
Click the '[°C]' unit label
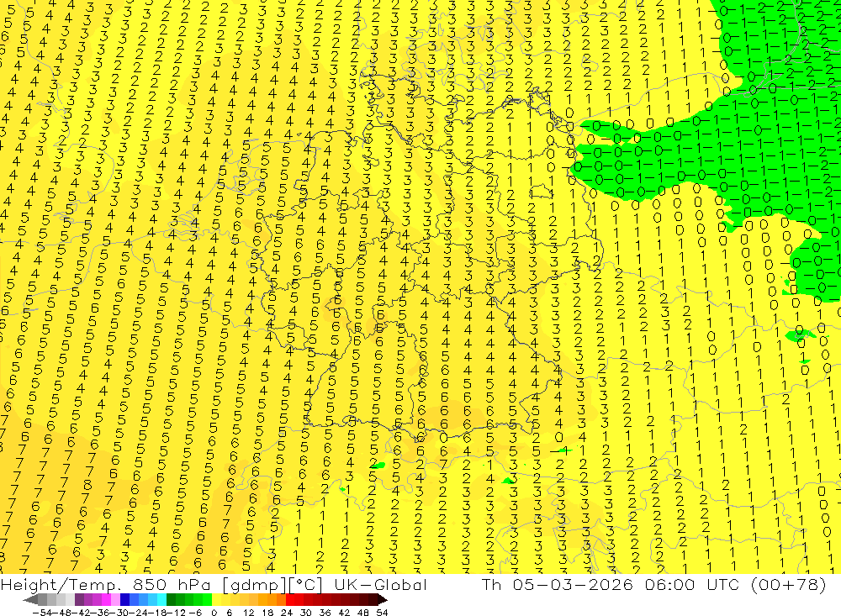click(306, 585)
